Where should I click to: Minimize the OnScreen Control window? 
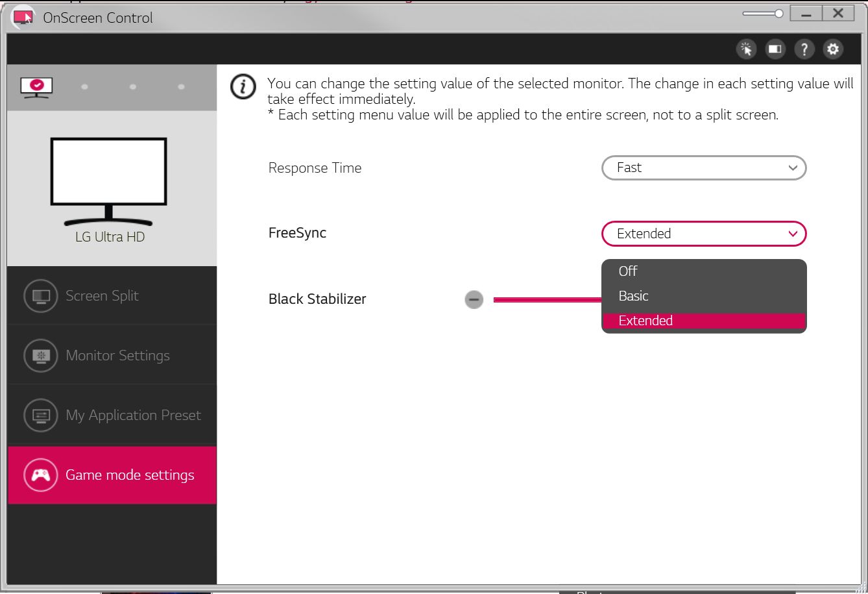(x=806, y=14)
